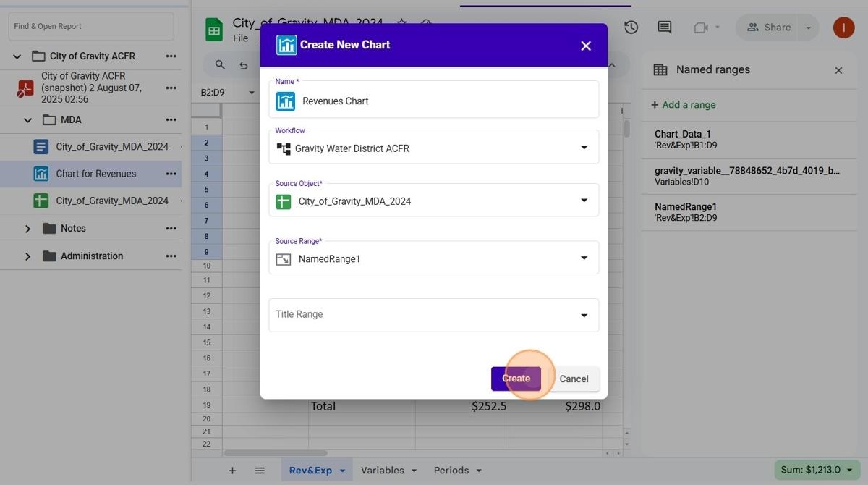Click the Find & Open Report search box
The image size is (868, 485).
point(91,26)
